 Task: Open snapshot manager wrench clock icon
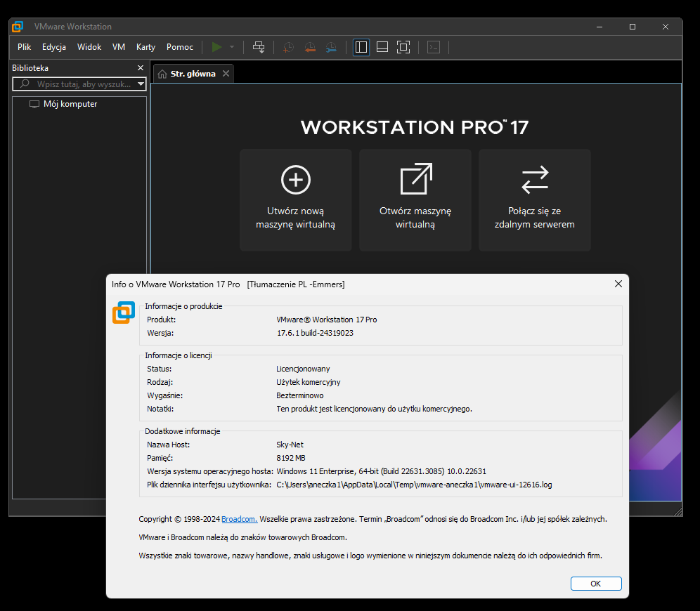pos(331,47)
